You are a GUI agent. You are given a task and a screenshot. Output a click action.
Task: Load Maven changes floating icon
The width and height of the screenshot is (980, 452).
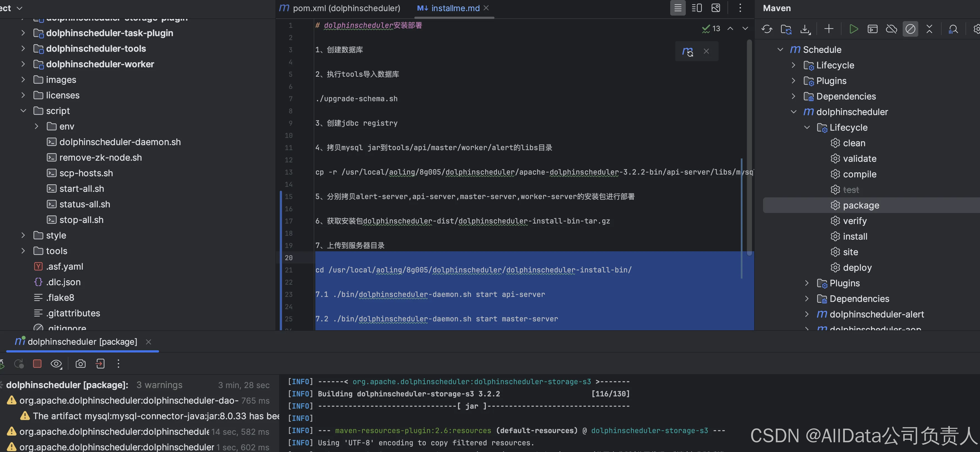688,51
